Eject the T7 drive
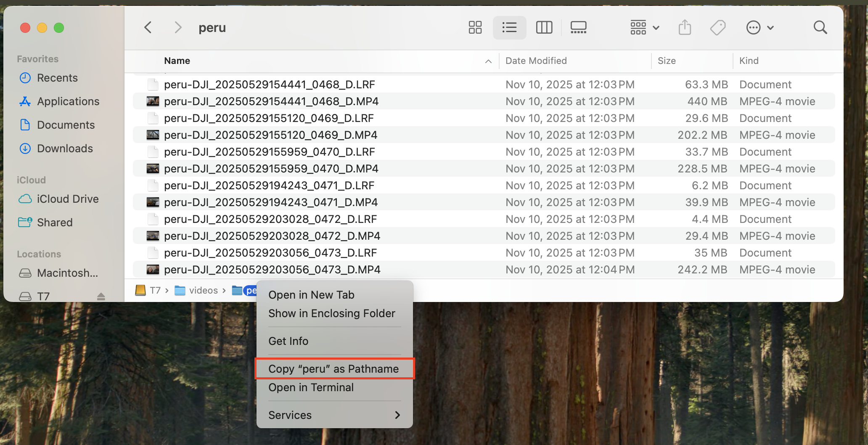The height and width of the screenshot is (445, 868). 101,297
